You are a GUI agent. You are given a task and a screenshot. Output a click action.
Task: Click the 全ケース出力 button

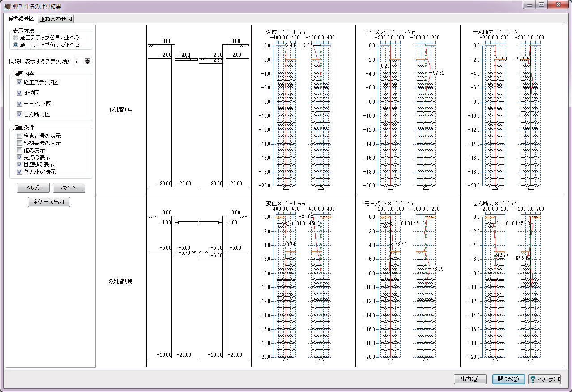click(x=49, y=202)
